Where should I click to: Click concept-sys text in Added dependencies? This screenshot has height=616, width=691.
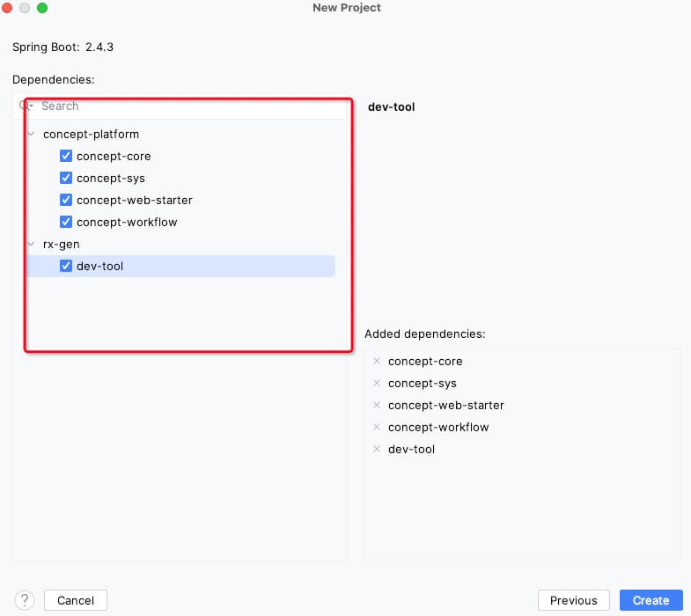click(x=423, y=384)
